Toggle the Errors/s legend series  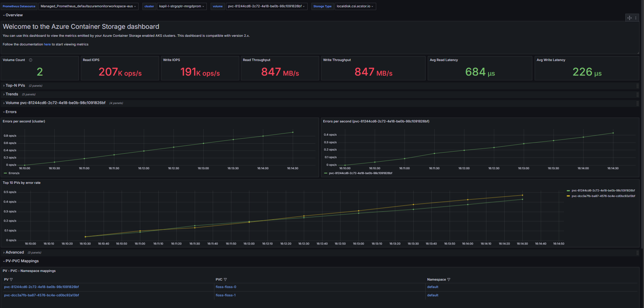(x=14, y=173)
